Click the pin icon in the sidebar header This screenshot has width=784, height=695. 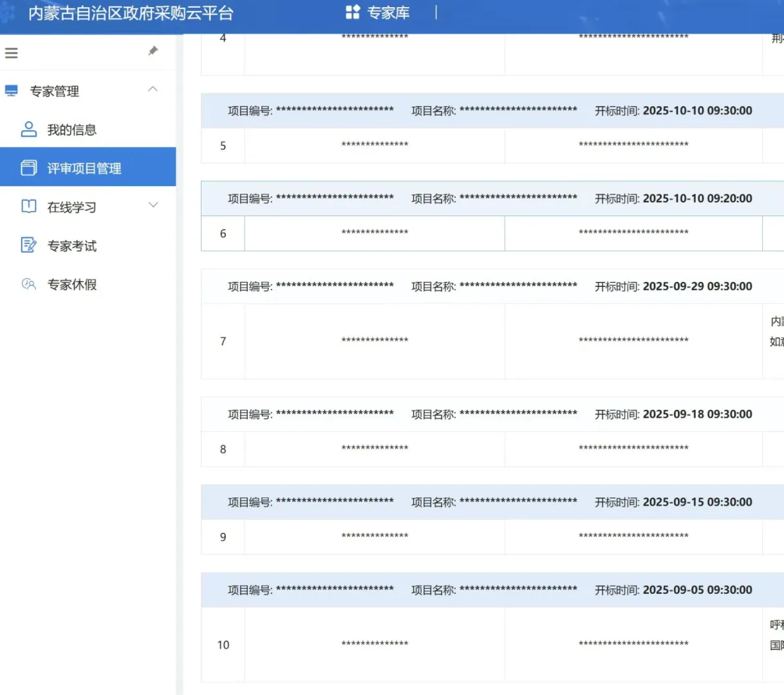pyautogui.click(x=153, y=51)
